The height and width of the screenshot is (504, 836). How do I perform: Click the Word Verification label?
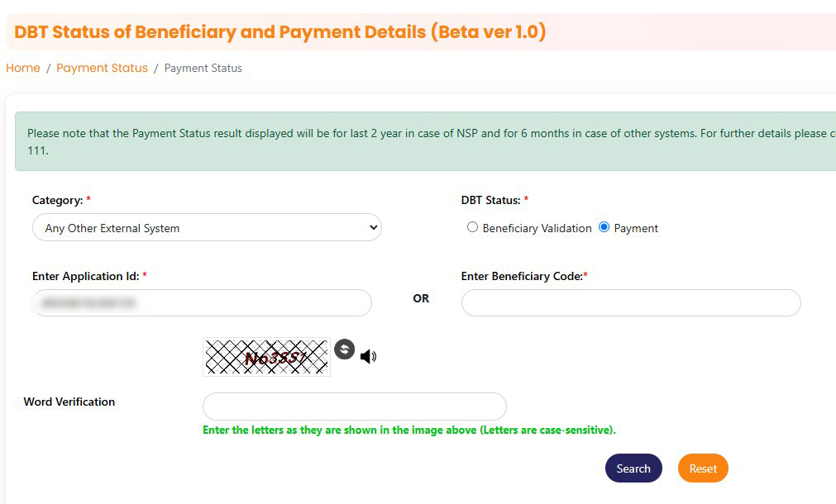[69, 402]
